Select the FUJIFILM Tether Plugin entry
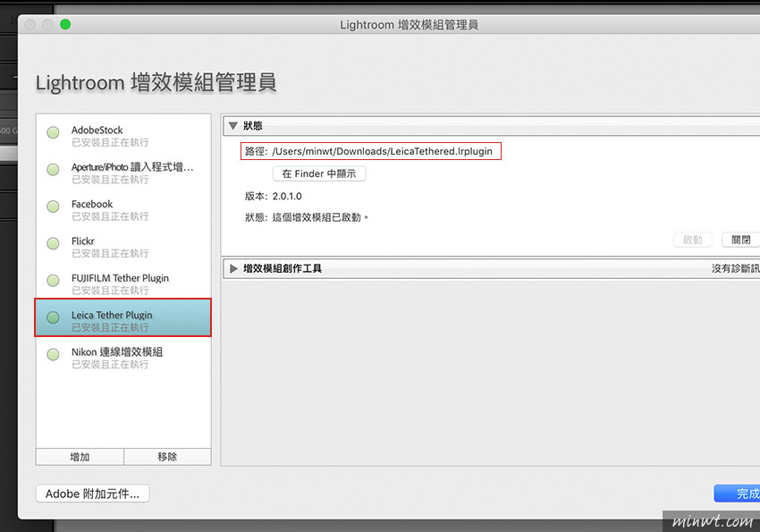 coord(123,284)
